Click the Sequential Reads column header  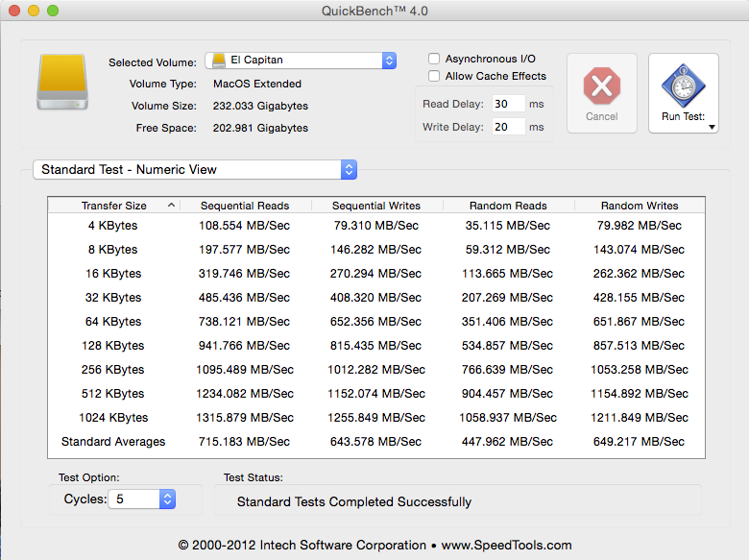pos(245,206)
